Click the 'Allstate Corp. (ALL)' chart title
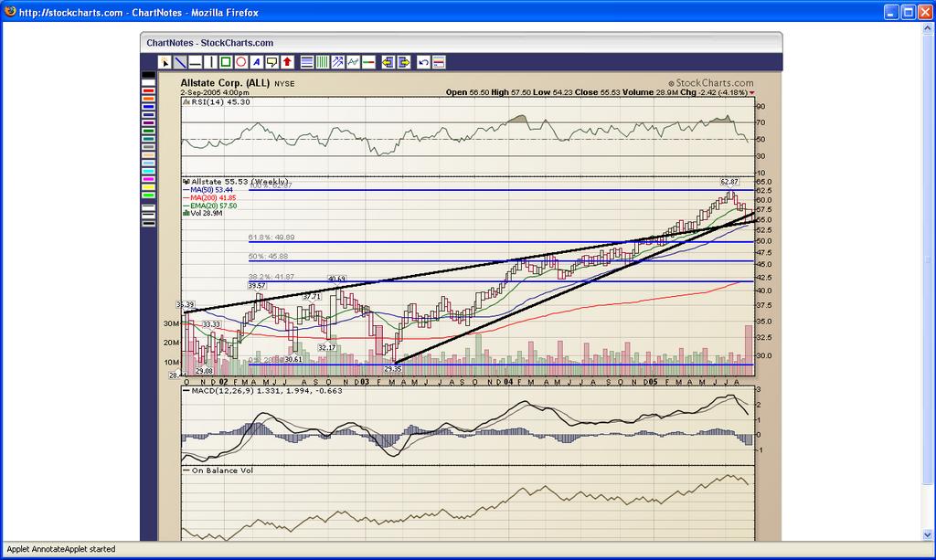Screen dimensions: 936x560 tap(225, 83)
